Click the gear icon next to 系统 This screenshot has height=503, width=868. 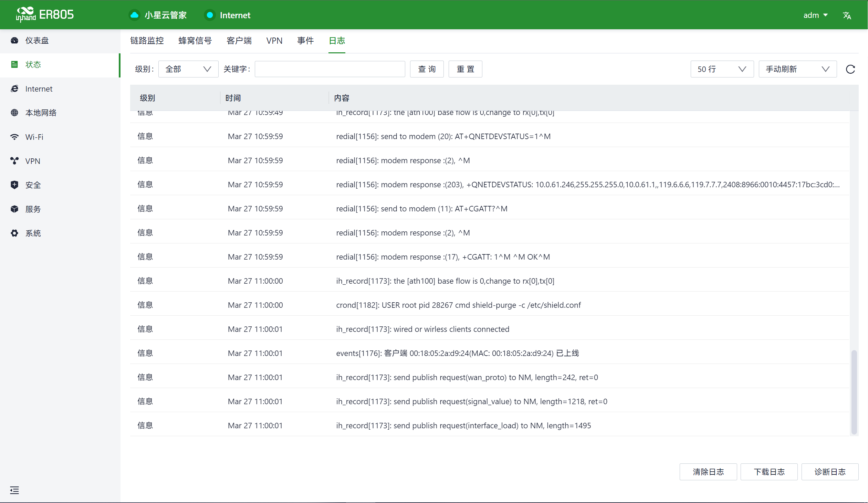click(14, 233)
